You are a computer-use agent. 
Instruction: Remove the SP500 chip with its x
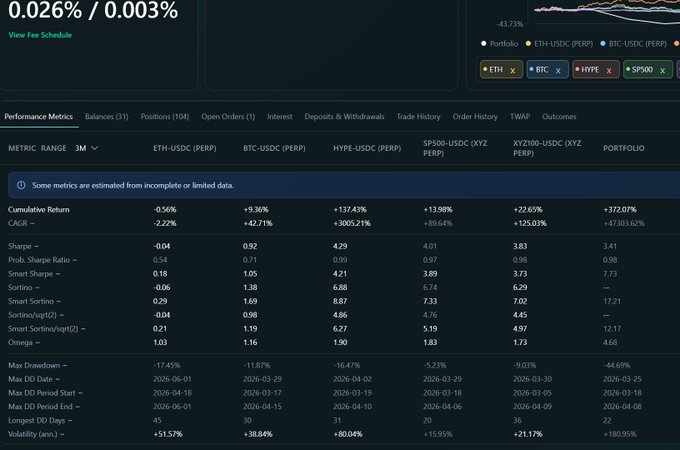pyautogui.click(x=663, y=70)
